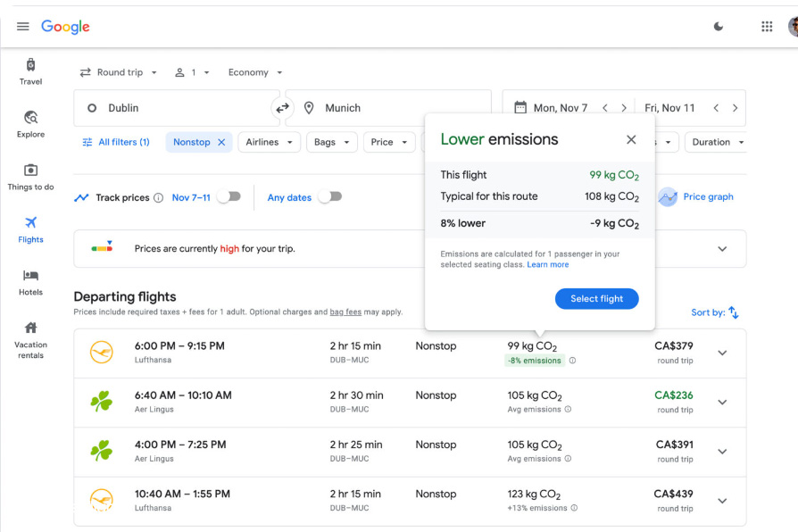The image size is (798, 532).
Task: Click Lufthansa logo on 10:40 AM flight
Action: click(102, 500)
